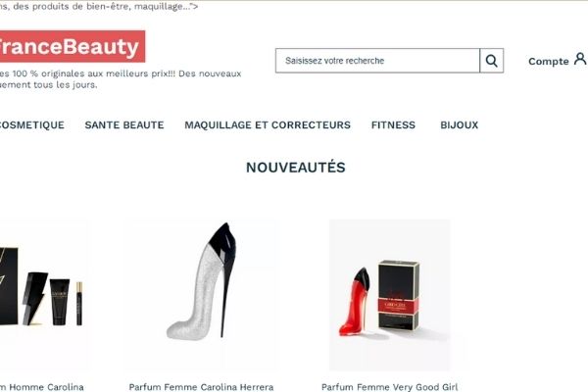Click Parfum Femme Carolina Herrera product title
Screen dimensions: 588x392
[x=201, y=387]
